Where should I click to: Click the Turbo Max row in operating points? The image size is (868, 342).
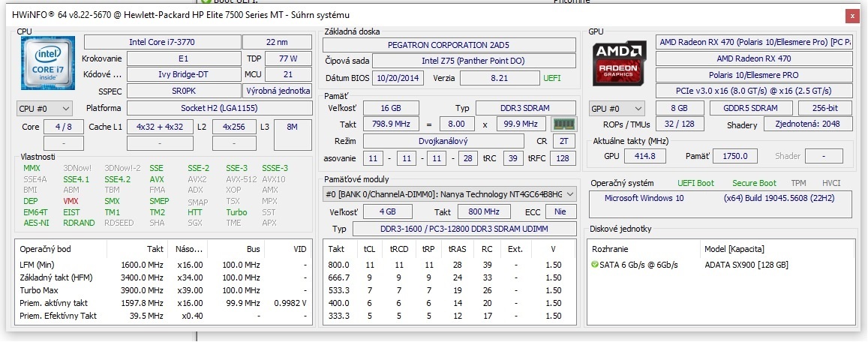click(x=164, y=290)
